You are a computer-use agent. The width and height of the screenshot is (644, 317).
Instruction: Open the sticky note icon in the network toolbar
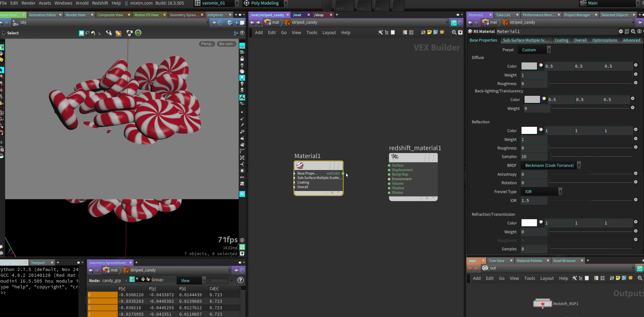pyautogui.click(x=429, y=32)
